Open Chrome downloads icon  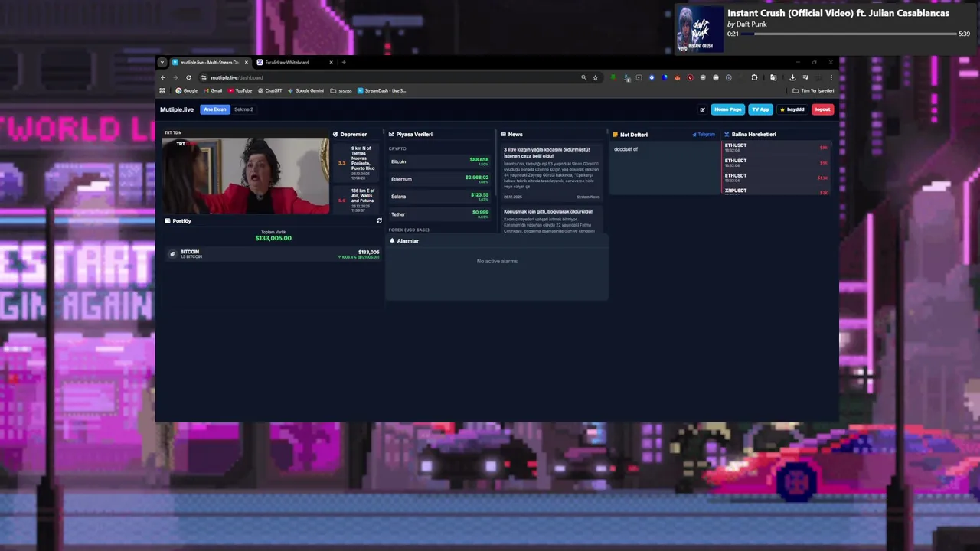point(792,77)
